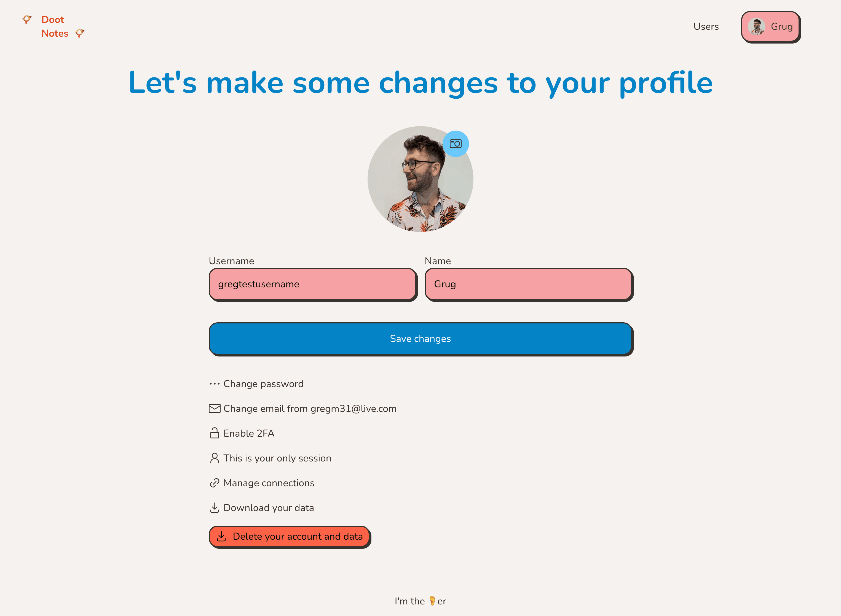The image size is (841, 616).
Task: Click the camera icon to change avatar
Action: point(457,144)
